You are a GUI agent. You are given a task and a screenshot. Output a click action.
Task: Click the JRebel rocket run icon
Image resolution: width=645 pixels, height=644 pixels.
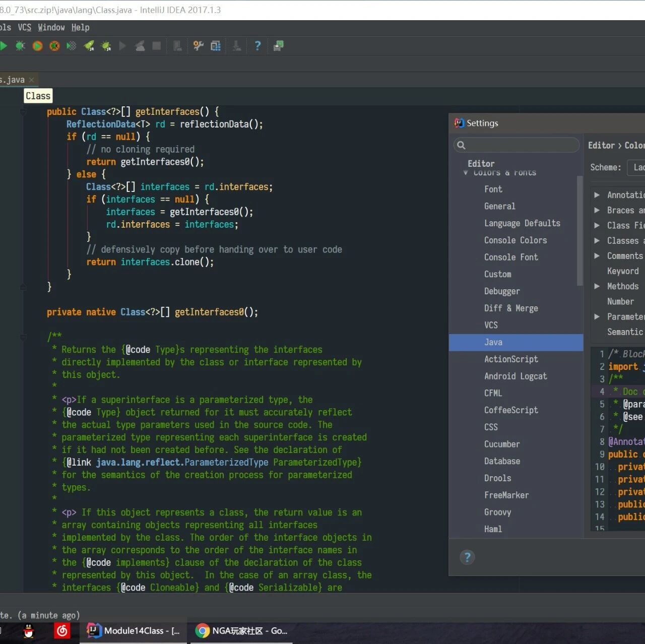click(x=89, y=46)
